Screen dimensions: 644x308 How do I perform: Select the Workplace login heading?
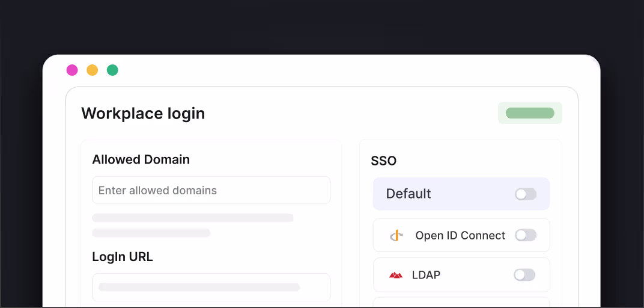click(x=143, y=113)
